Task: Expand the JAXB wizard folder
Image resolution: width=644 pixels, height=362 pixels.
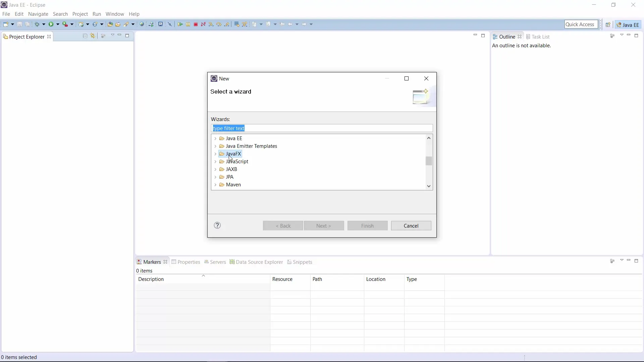Action: pyautogui.click(x=215, y=169)
